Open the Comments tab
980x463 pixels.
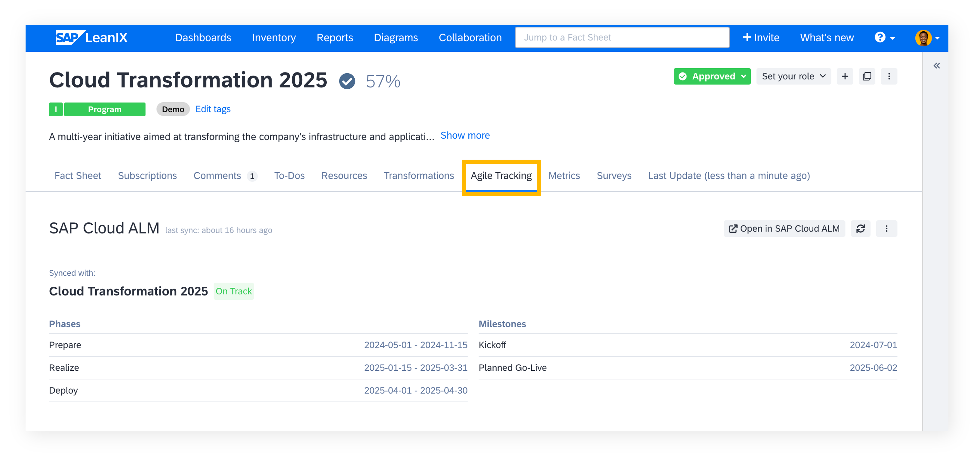(x=225, y=176)
